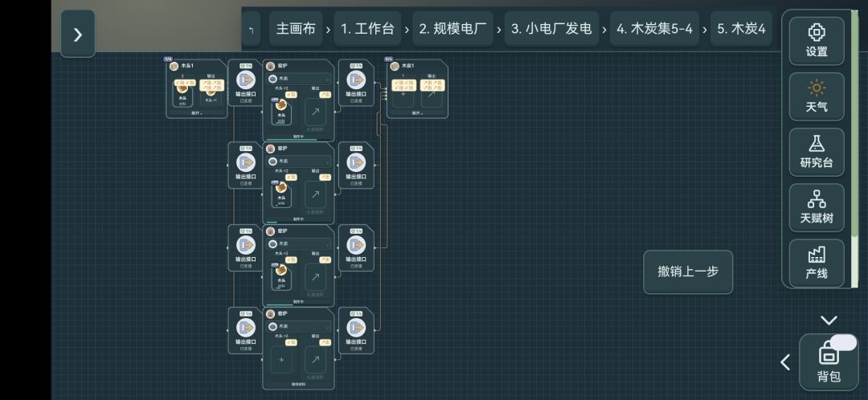Click the output arrow slot of third 窑炉
Viewport: 868px width, 400px height.
316,276
